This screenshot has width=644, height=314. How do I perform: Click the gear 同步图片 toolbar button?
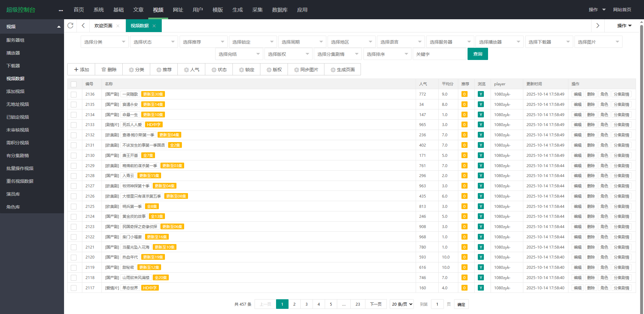306,70
